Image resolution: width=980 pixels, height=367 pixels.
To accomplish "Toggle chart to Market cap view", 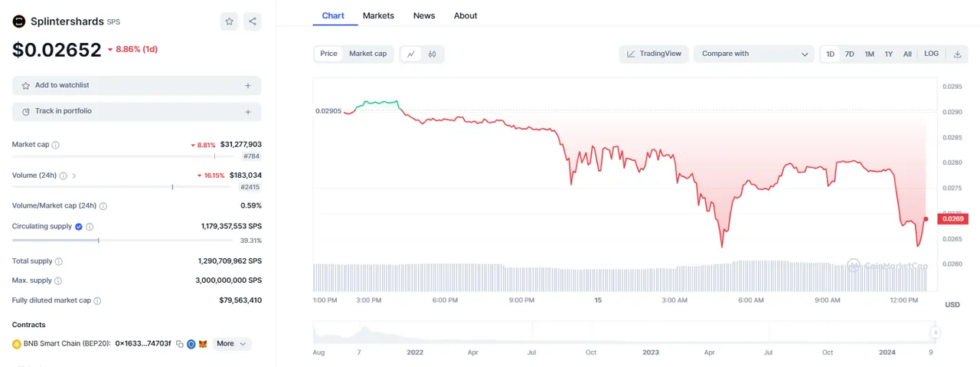I will pos(368,54).
